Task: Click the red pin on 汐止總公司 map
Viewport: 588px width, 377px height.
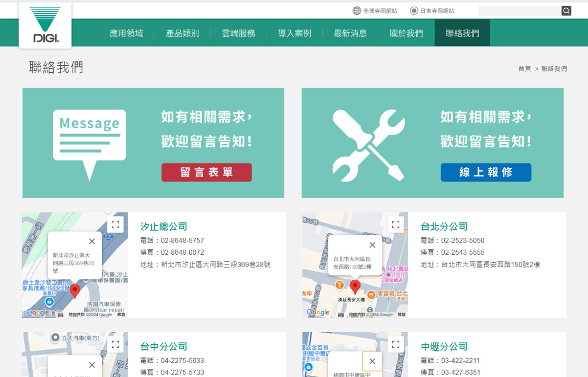Action: point(75,291)
